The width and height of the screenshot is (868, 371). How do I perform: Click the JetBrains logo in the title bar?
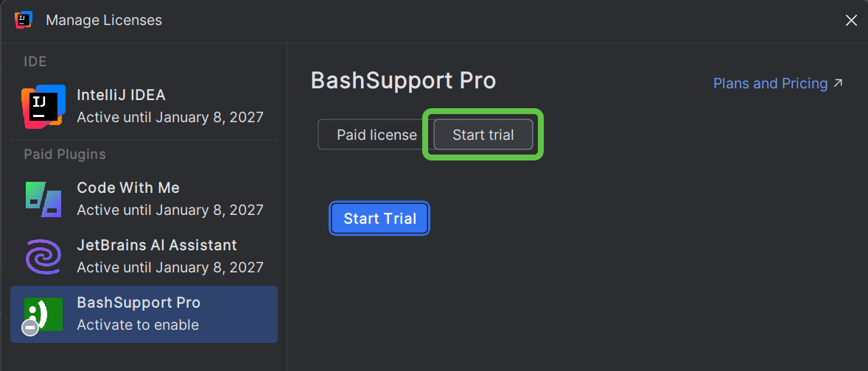24,21
